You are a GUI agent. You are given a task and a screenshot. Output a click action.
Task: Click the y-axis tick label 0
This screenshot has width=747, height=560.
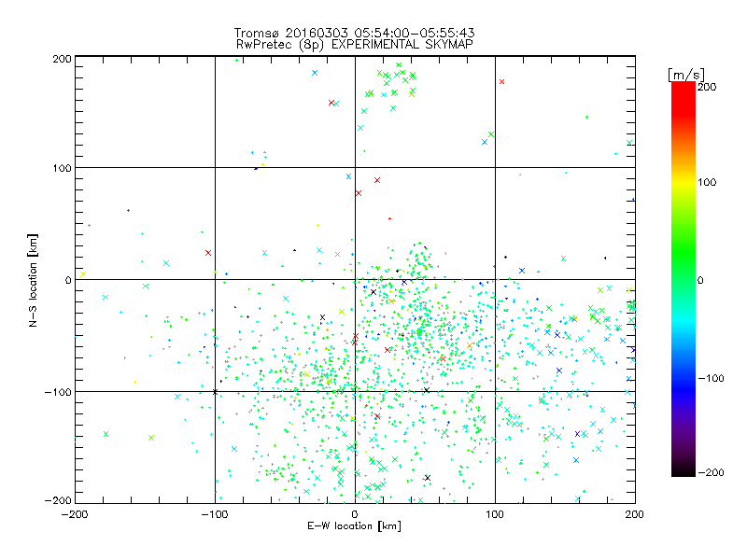(68, 280)
